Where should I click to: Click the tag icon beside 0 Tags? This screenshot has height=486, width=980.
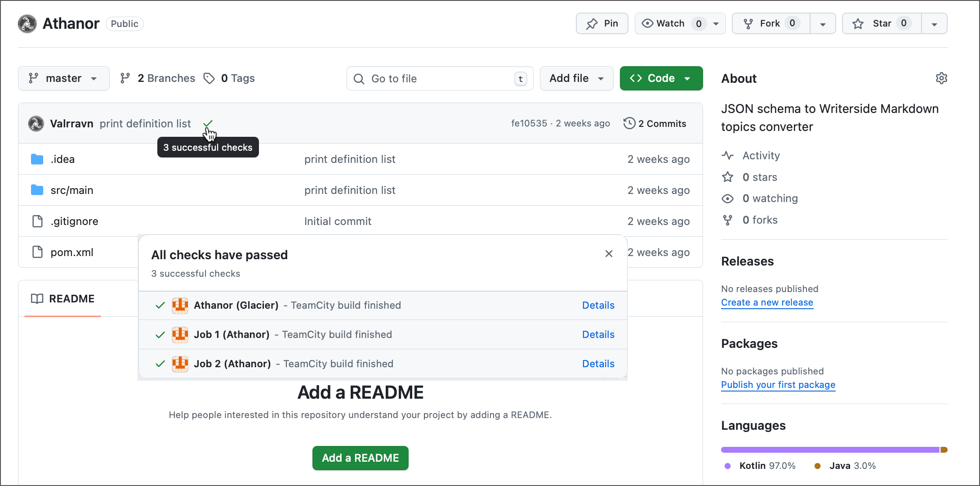tap(209, 78)
